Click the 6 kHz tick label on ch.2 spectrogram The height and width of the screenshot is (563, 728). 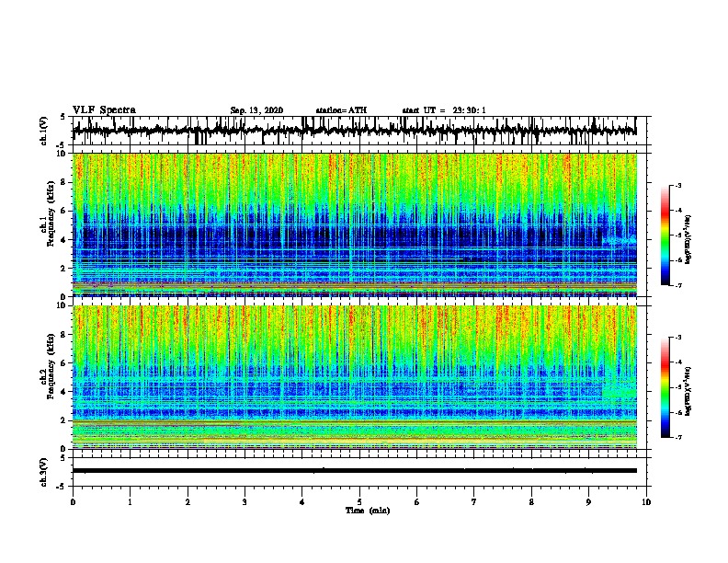pos(65,362)
